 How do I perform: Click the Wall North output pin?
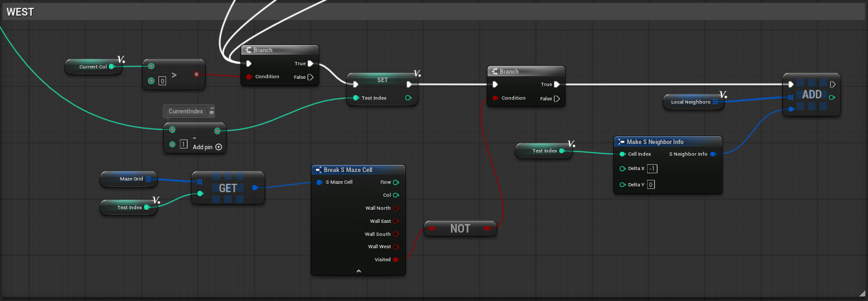coord(396,208)
